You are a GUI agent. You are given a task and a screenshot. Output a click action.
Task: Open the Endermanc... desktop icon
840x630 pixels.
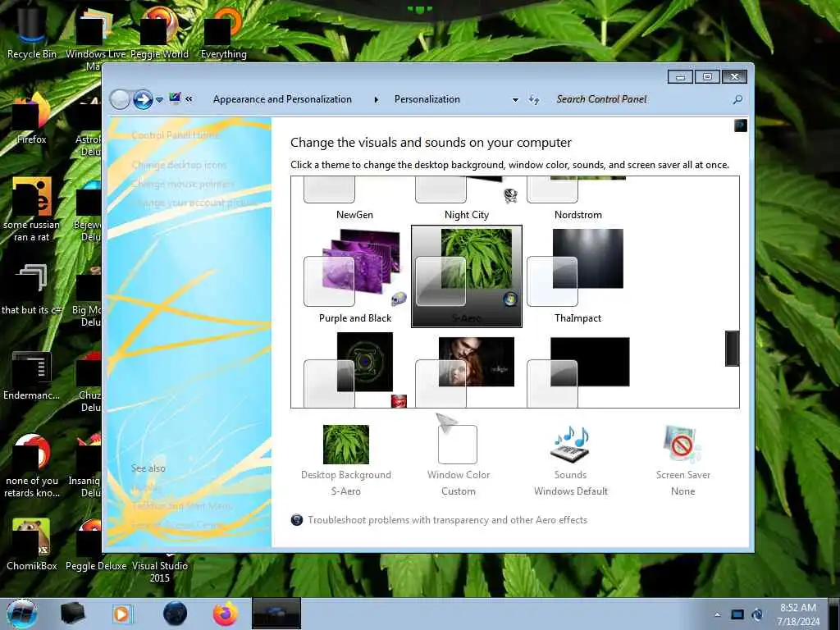[x=32, y=375]
